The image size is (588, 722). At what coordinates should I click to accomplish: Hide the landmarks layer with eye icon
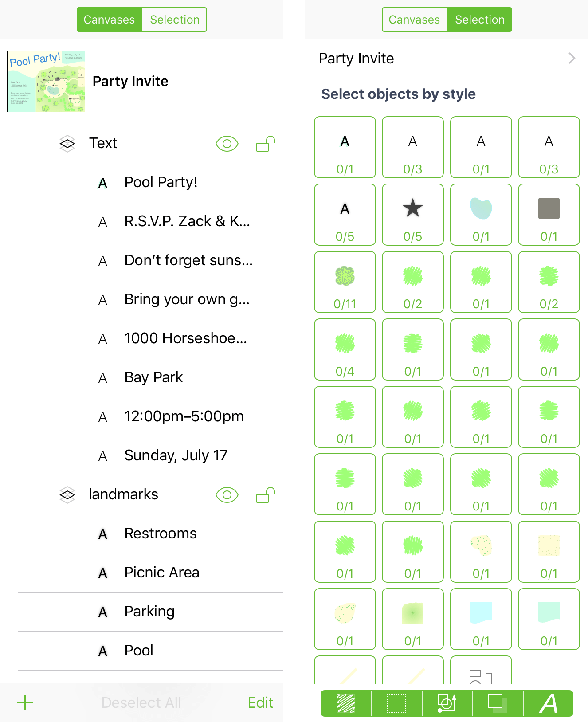click(x=227, y=495)
